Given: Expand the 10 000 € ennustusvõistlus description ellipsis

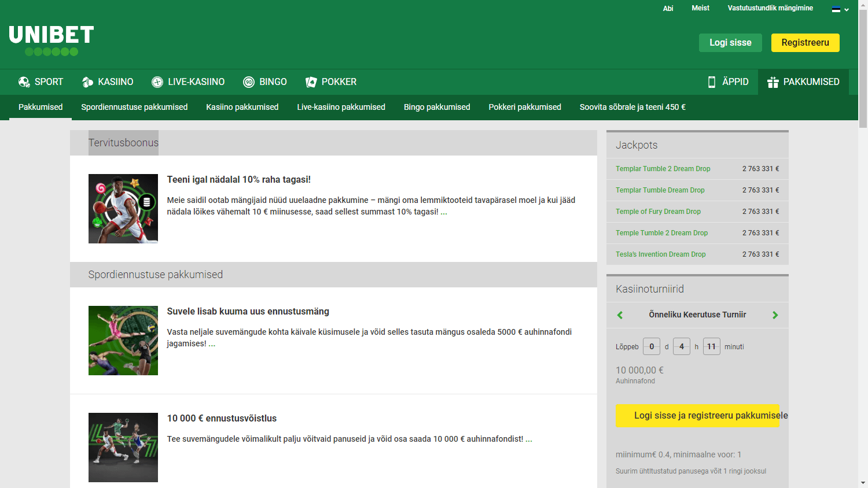Looking at the screenshot, I should [x=529, y=439].
